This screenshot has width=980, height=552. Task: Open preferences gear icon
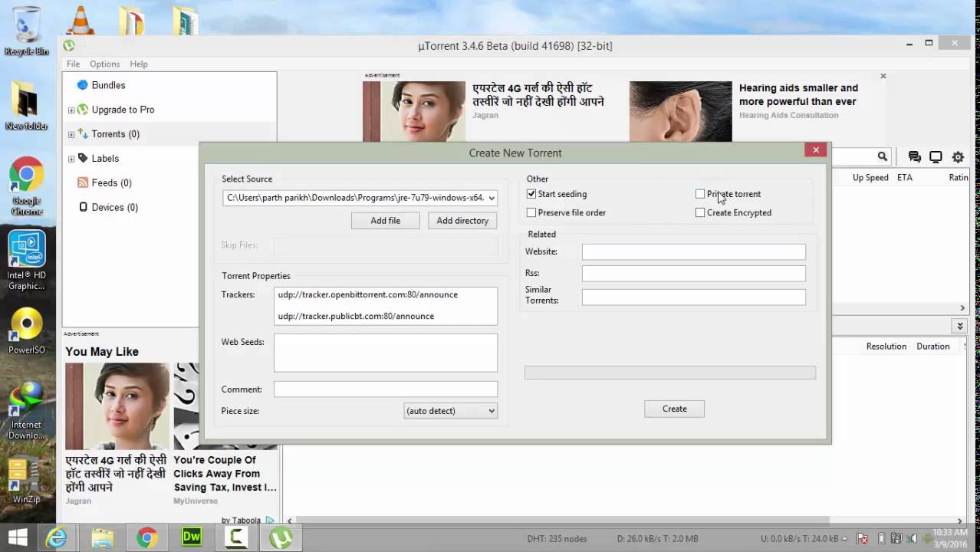point(958,156)
